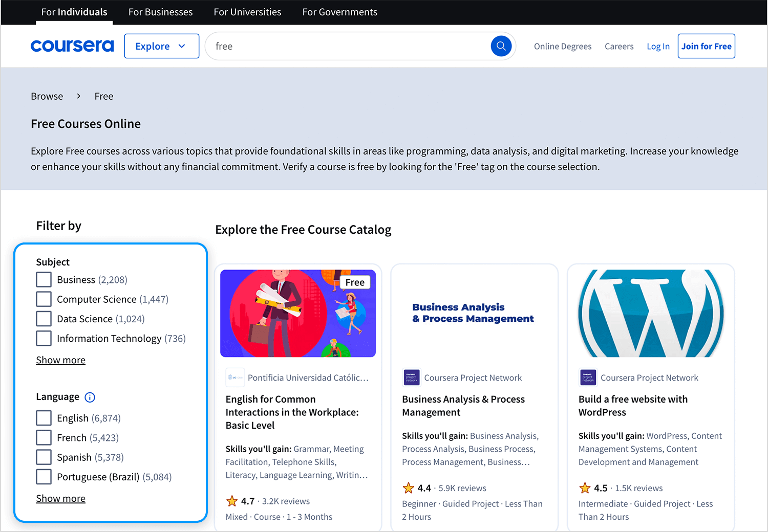
Task: Select the English language checkbox
Action: click(44, 418)
